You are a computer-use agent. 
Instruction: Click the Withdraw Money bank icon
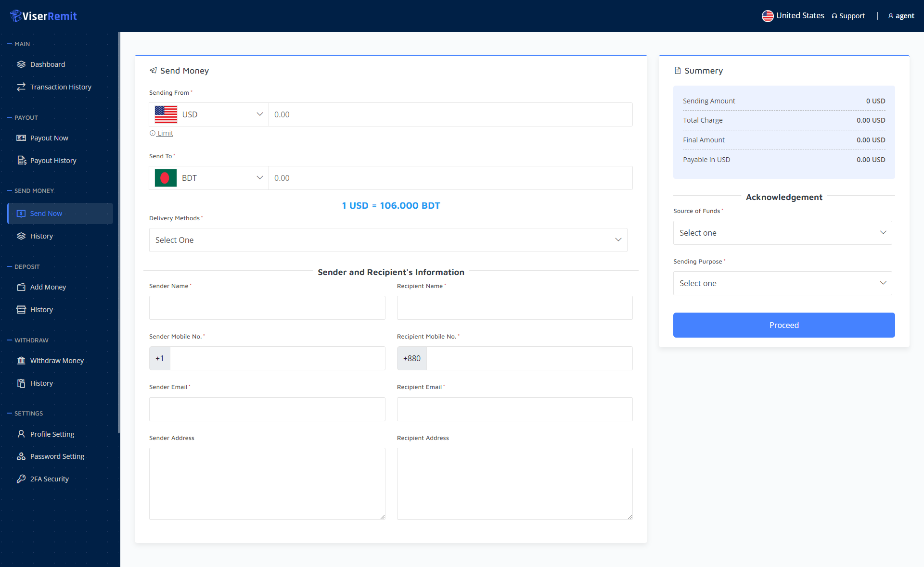point(21,361)
